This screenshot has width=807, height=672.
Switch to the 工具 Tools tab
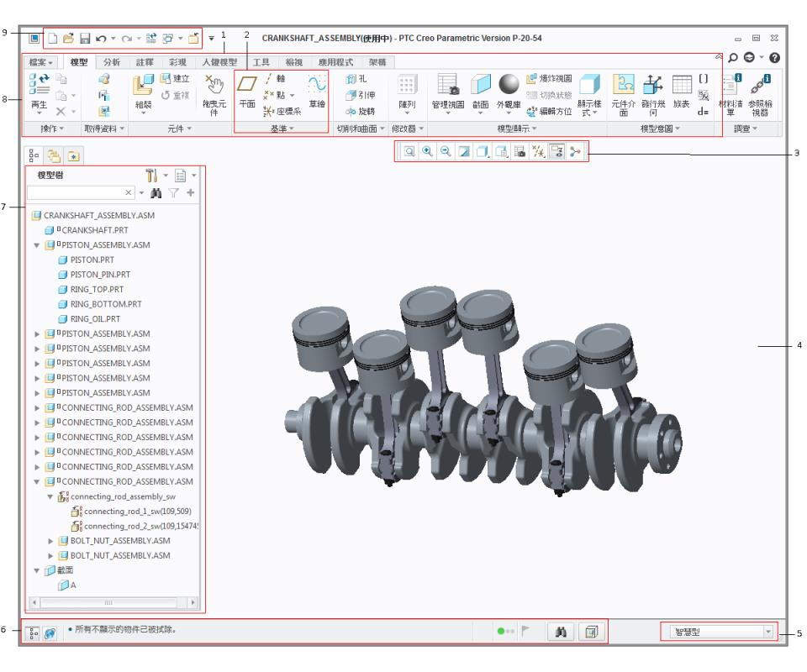click(261, 62)
